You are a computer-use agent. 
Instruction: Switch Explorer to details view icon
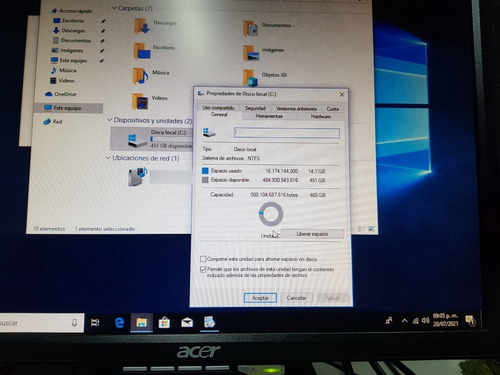362,228
